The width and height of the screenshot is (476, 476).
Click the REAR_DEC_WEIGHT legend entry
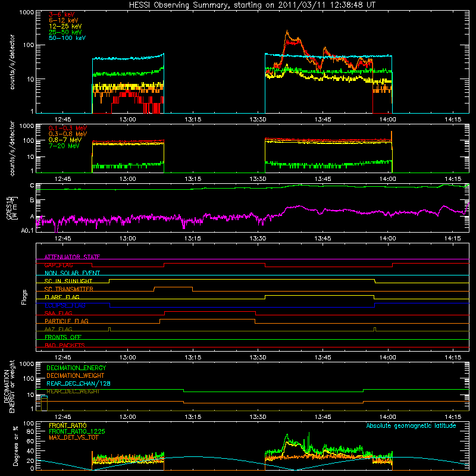click(x=73, y=392)
